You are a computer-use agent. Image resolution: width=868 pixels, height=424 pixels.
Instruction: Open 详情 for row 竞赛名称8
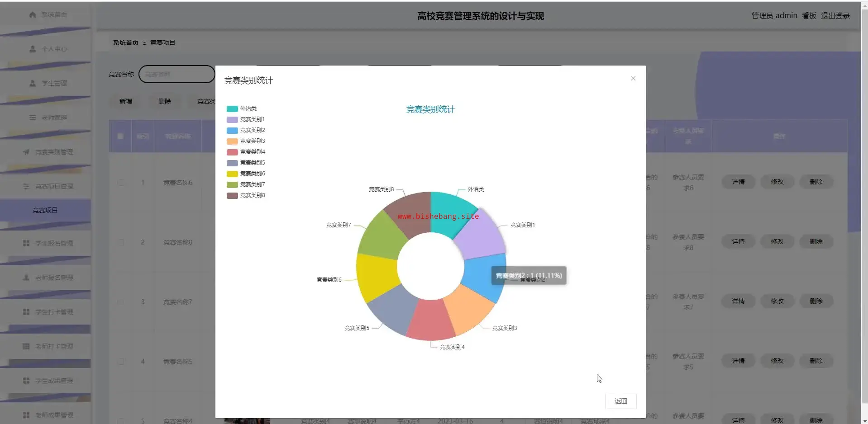738,241
